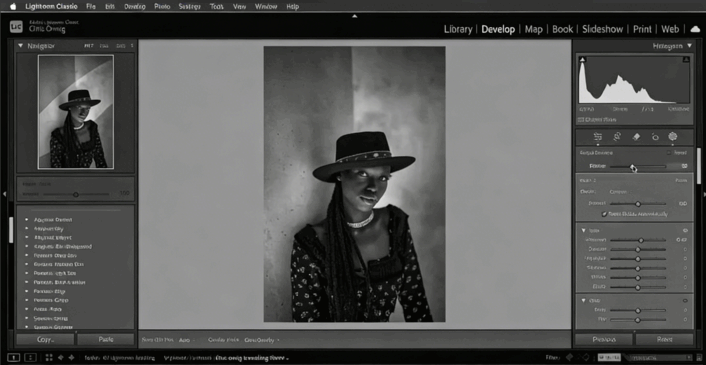
Task: Open the Window menu
Action: point(266,7)
